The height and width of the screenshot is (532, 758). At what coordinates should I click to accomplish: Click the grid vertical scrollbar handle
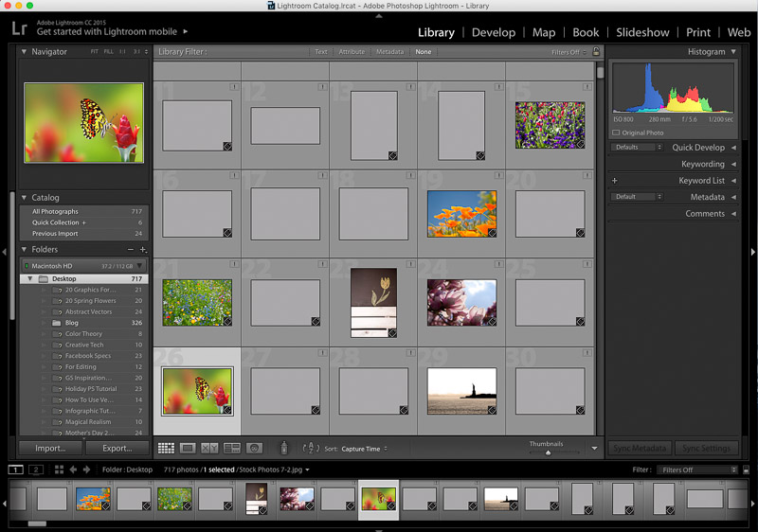pos(601,72)
